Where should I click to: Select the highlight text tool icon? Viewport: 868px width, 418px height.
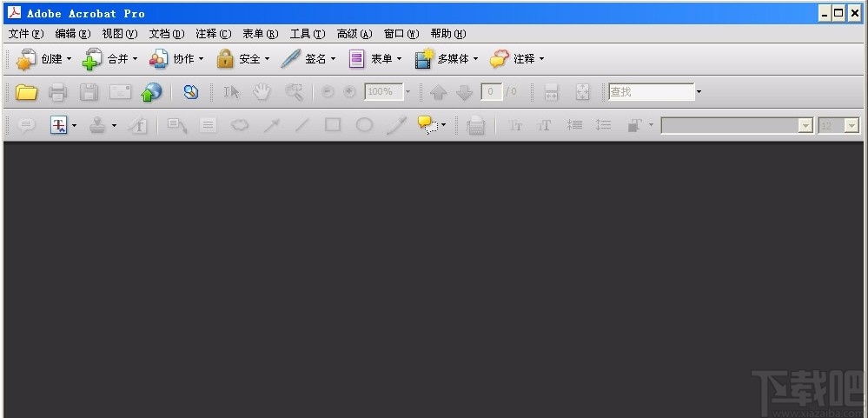click(138, 126)
